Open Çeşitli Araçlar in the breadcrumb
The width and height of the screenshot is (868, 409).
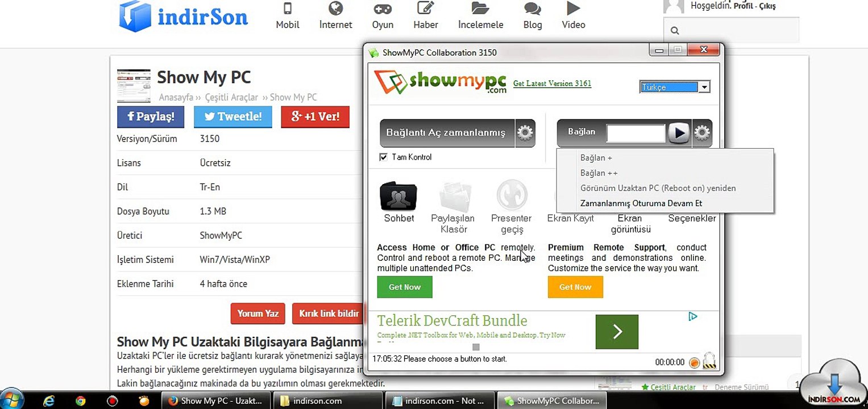[x=231, y=97]
